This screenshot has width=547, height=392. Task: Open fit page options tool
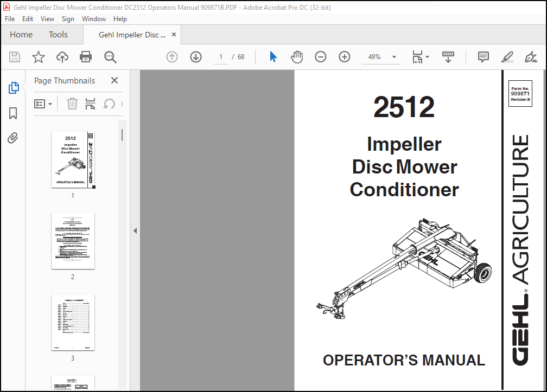pos(417,57)
